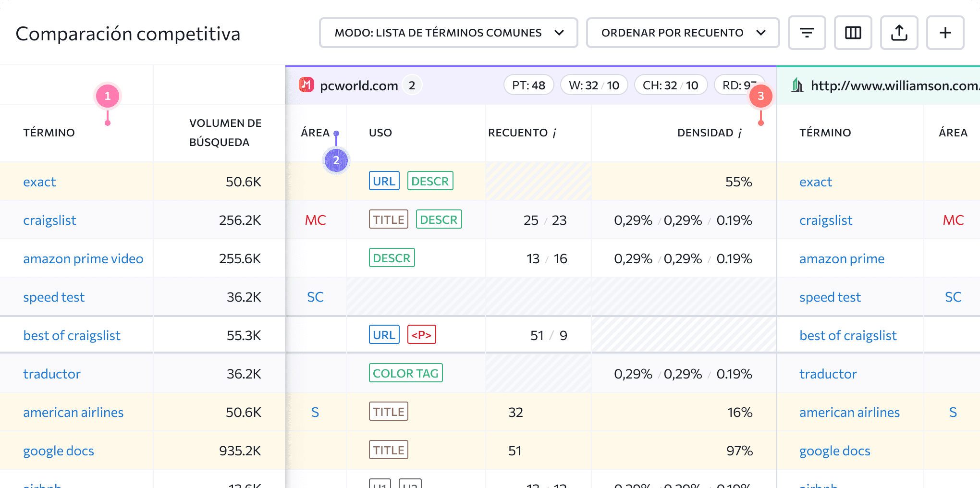
Task: Click the 935.2K search volume value
Action: (x=240, y=451)
